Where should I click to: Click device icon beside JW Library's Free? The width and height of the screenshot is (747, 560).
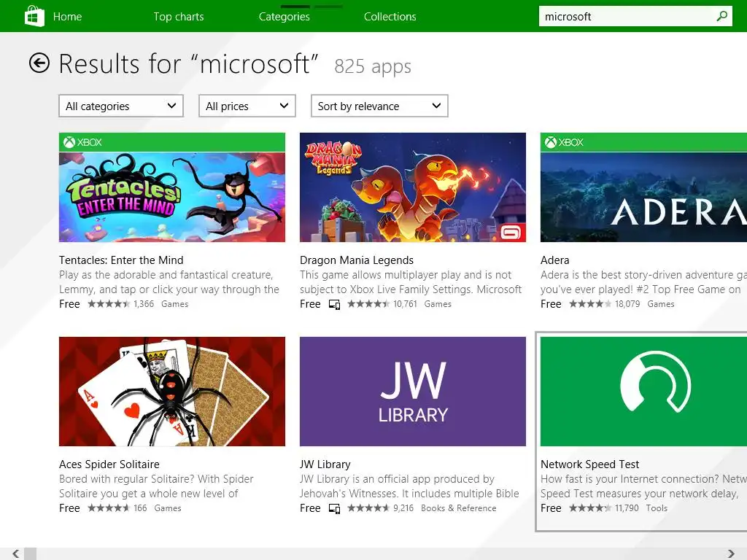(x=334, y=509)
